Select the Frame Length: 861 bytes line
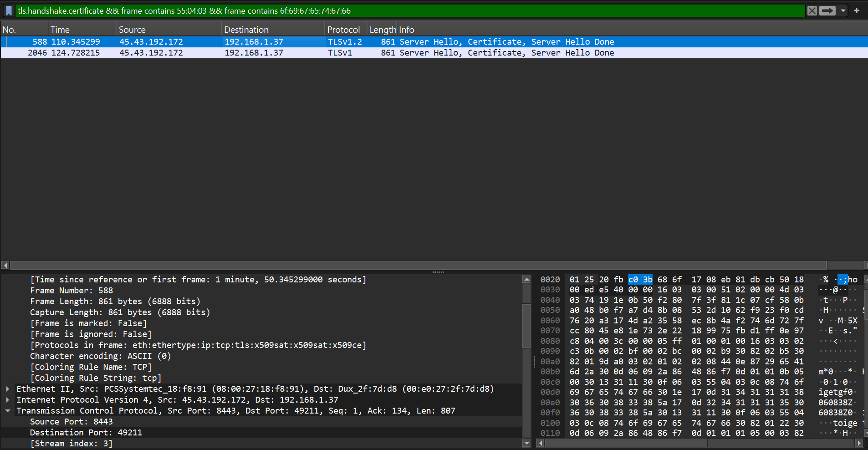Viewport: 868px width, 450px height. click(x=115, y=302)
